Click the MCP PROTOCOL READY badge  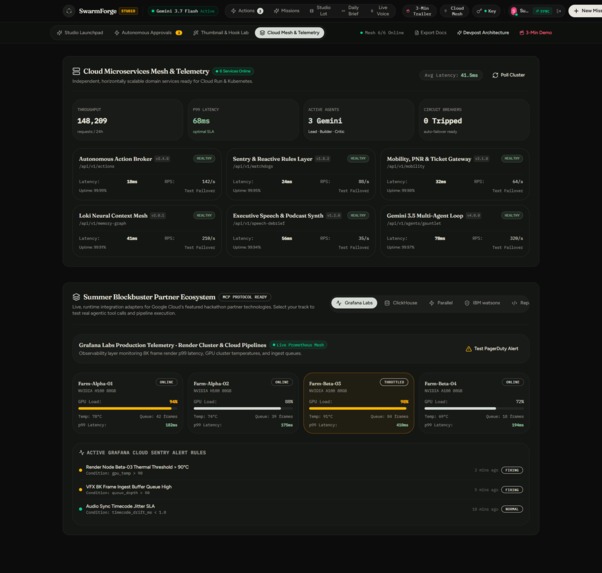point(245,297)
